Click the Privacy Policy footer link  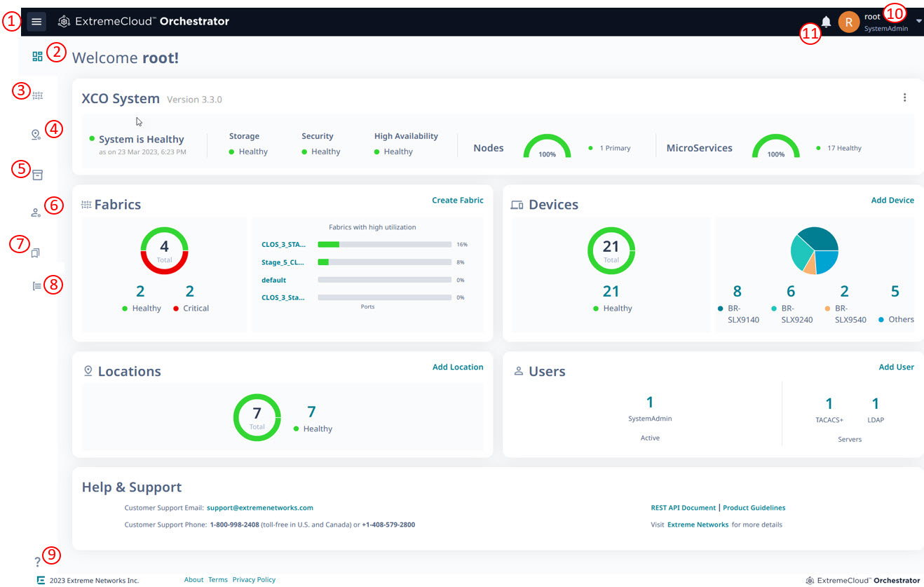tap(254, 580)
